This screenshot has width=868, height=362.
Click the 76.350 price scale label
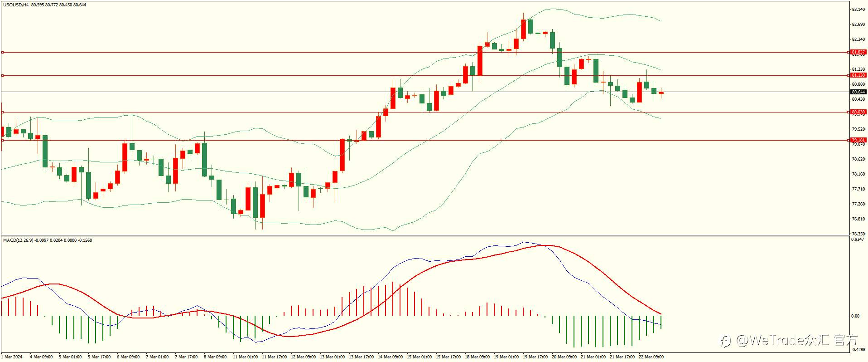(858, 234)
